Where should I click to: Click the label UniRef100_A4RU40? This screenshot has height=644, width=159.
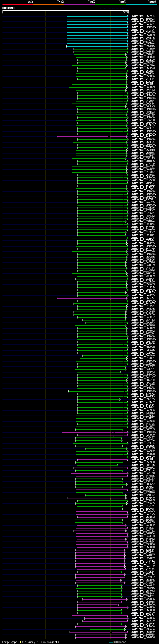click(143, 49)
